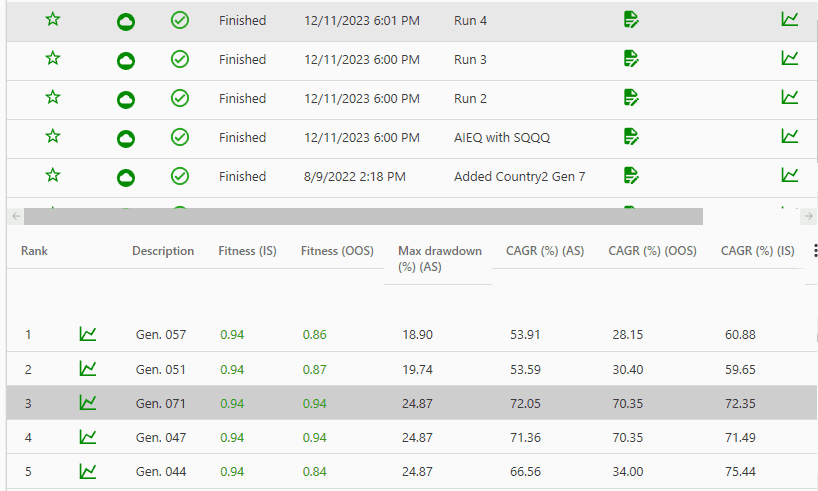Edit notes for Added Country2 Gen 7
The image size is (818, 491).
pyautogui.click(x=631, y=176)
